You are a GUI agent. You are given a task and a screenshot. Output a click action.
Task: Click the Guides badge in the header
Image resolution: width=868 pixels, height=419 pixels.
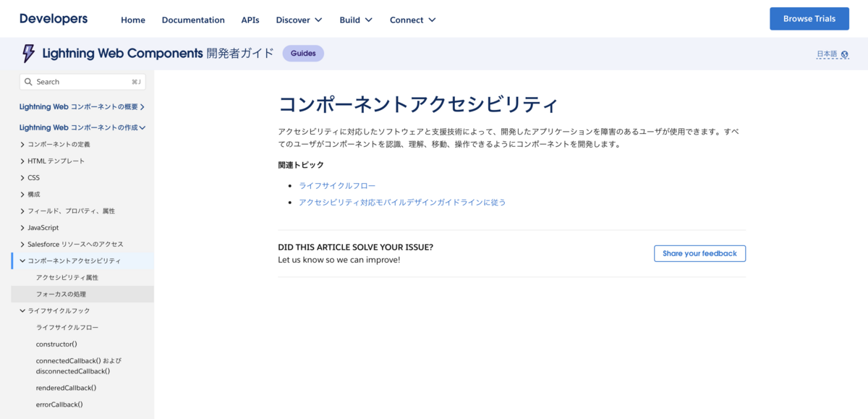click(x=303, y=53)
